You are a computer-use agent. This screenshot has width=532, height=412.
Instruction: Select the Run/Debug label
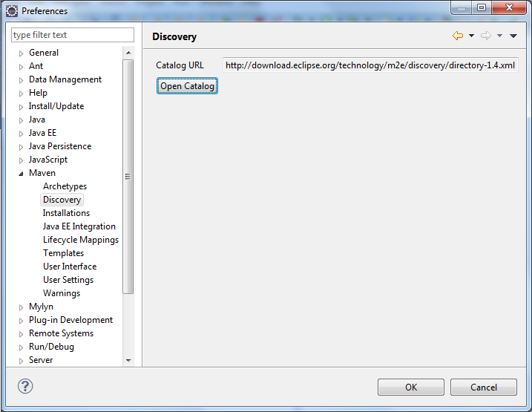[51, 347]
